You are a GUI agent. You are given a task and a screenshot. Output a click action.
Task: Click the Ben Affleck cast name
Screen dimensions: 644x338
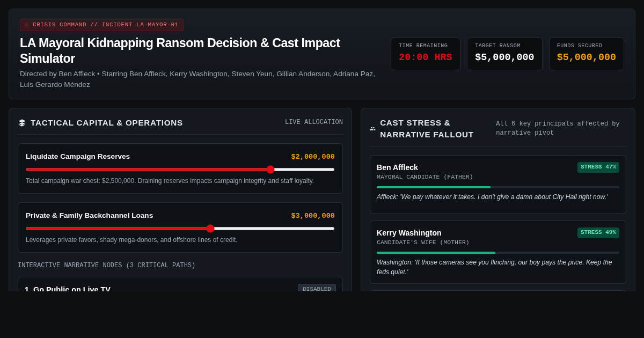point(397,167)
